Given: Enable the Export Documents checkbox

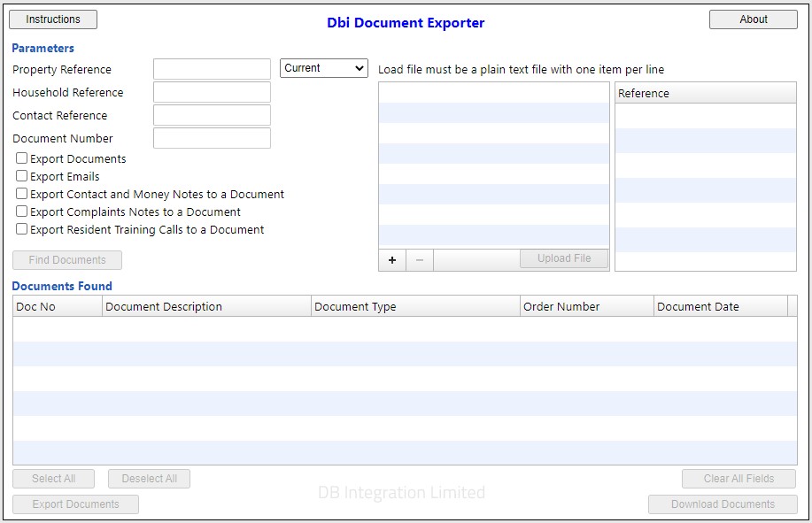Looking at the screenshot, I should tap(22, 158).
